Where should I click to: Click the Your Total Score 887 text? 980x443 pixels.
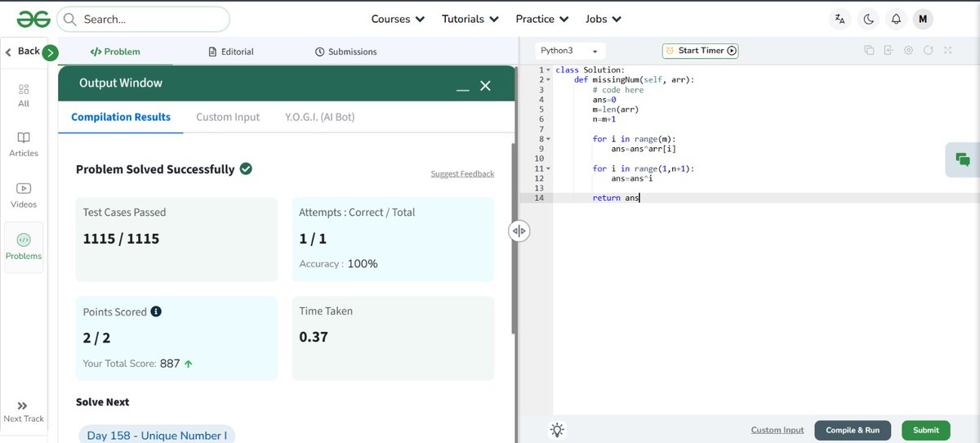(x=138, y=364)
